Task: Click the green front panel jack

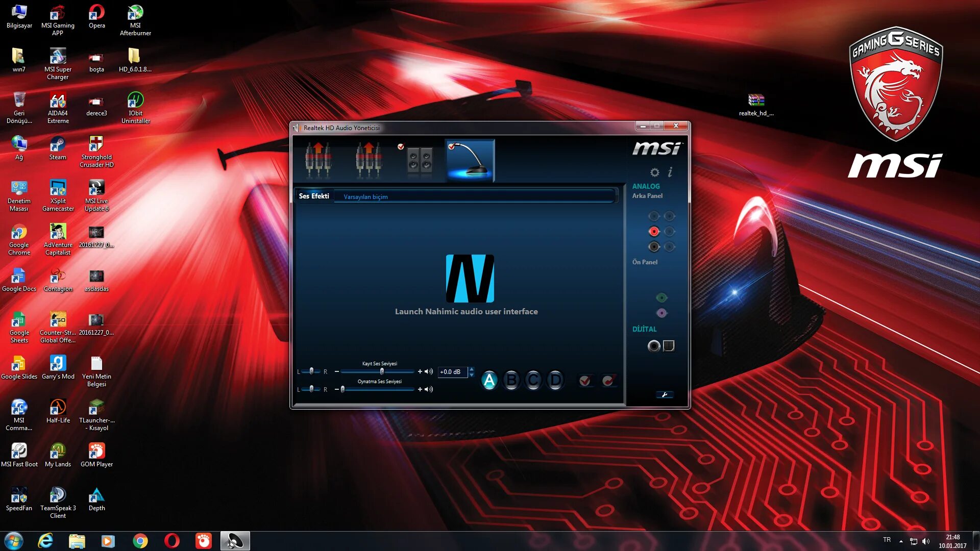Action: click(x=661, y=297)
